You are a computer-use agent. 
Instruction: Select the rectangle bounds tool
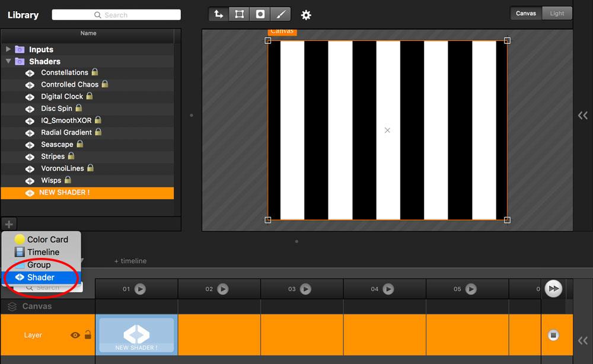(x=240, y=14)
